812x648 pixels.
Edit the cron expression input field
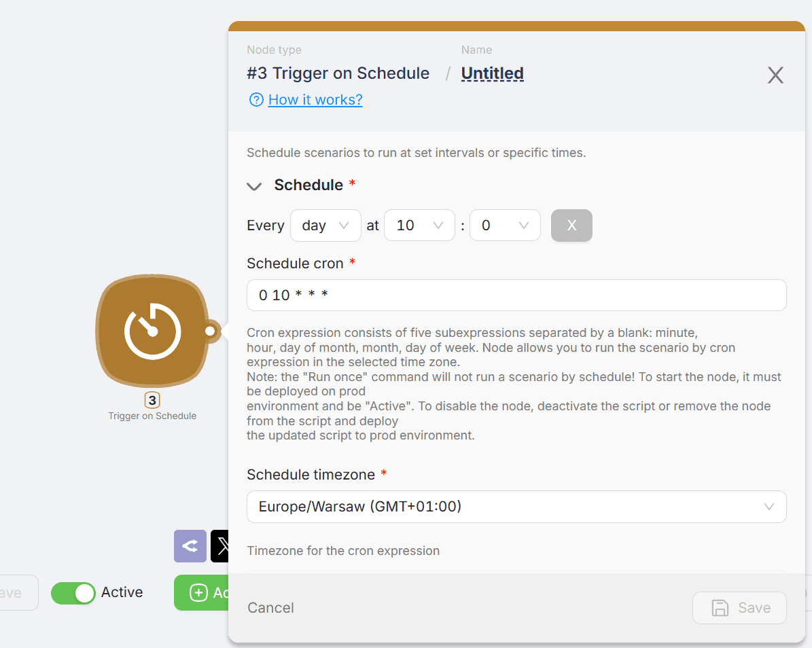[x=516, y=295]
